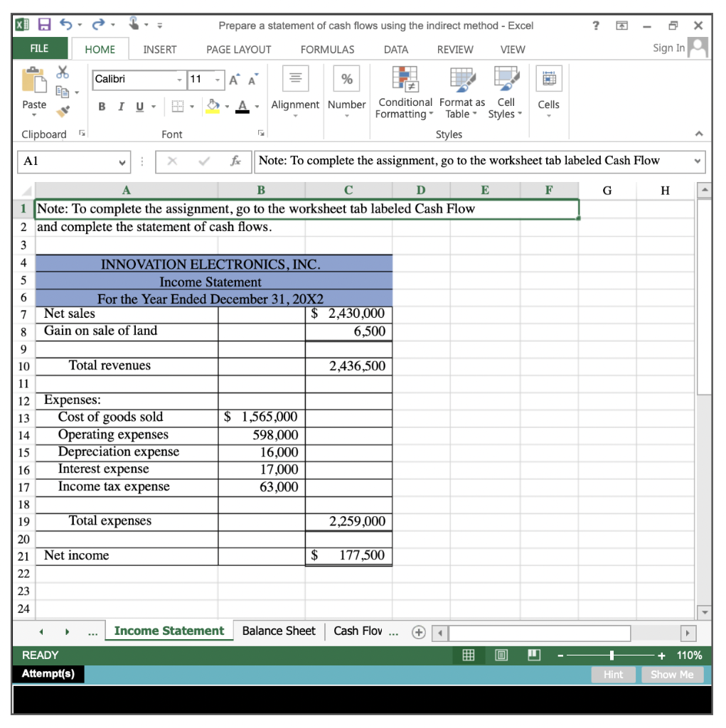Click the Format Painter brush icon

63,112
